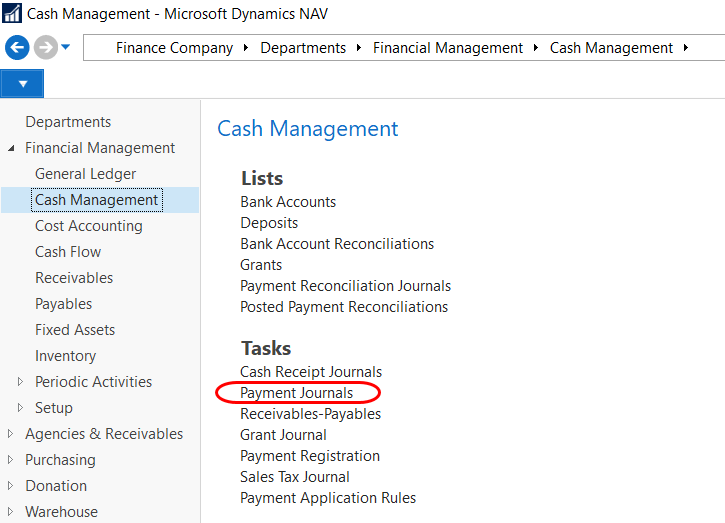Click the forward navigation arrow button
Image resolution: width=725 pixels, height=523 pixels.
[x=45, y=47]
